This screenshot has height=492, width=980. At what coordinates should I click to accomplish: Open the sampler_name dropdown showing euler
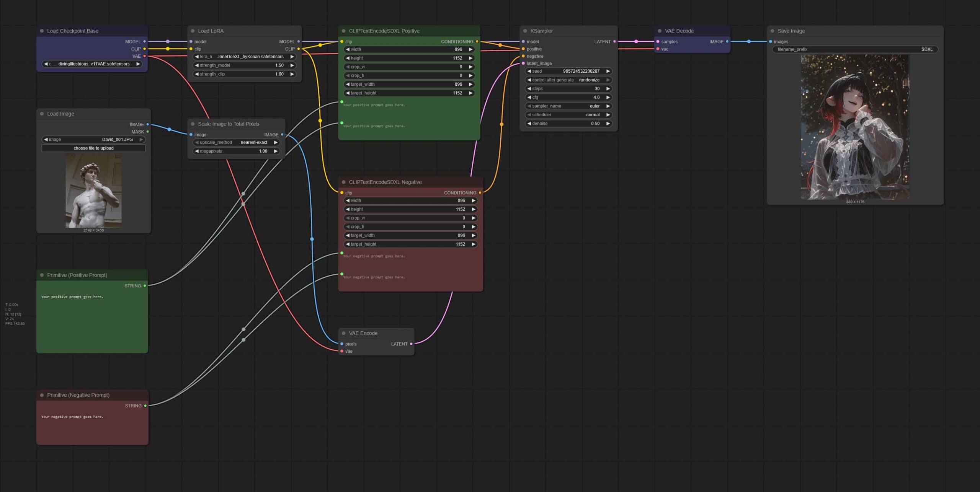(x=568, y=106)
